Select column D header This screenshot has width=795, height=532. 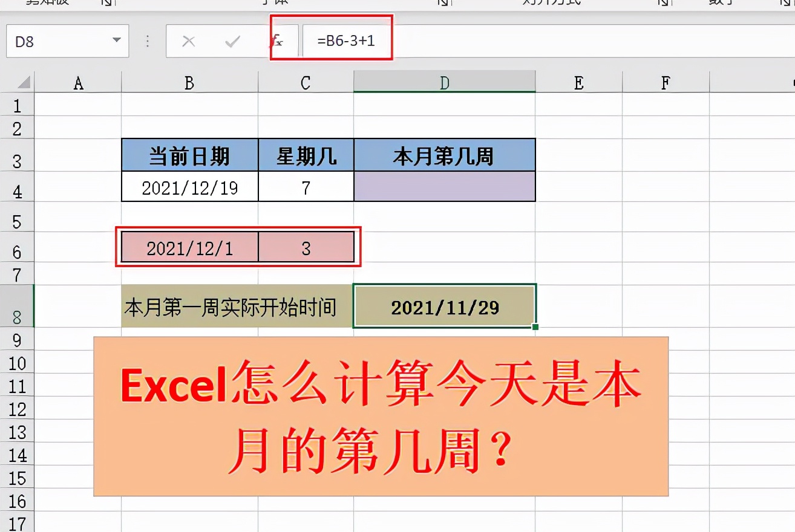[x=445, y=82]
